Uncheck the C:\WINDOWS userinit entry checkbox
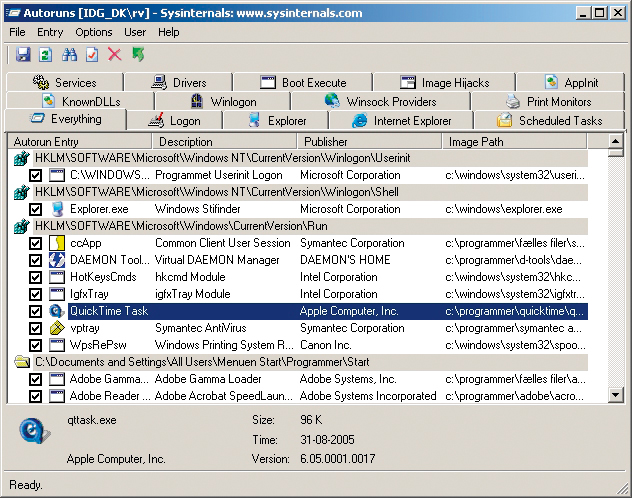The height and width of the screenshot is (498, 632). click(x=35, y=175)
